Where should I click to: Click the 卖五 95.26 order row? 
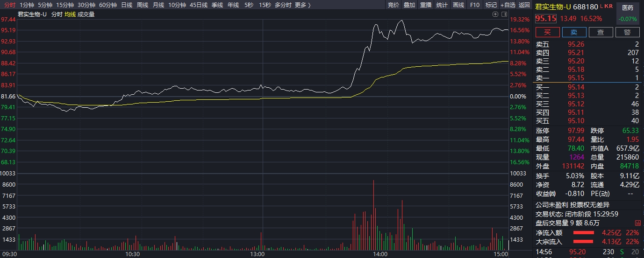pyautogui.click(x=587, y=44)
